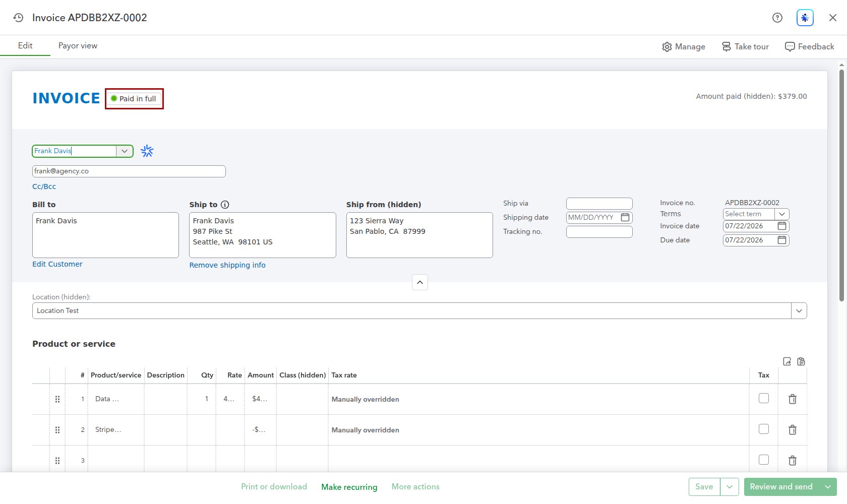
Task: Toggle Tax checkbox for Data row
Action: 764,398
